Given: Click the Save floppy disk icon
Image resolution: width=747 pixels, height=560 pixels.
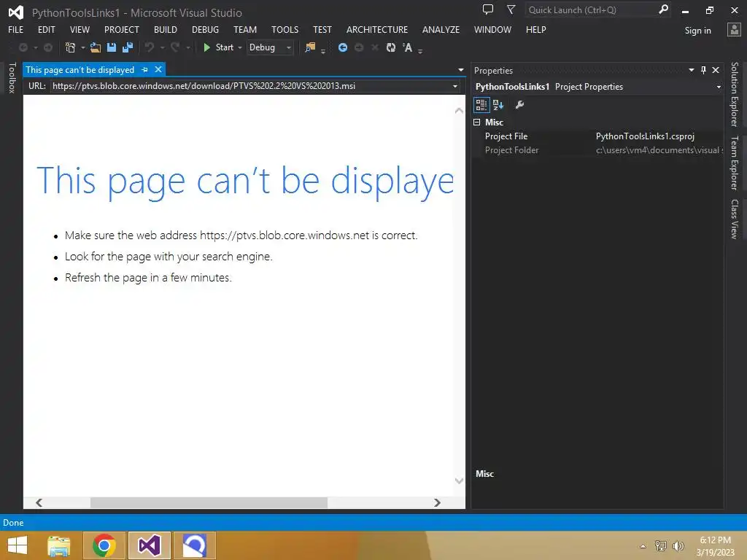Looking at the screenshot, I should (x=112, y=47).
